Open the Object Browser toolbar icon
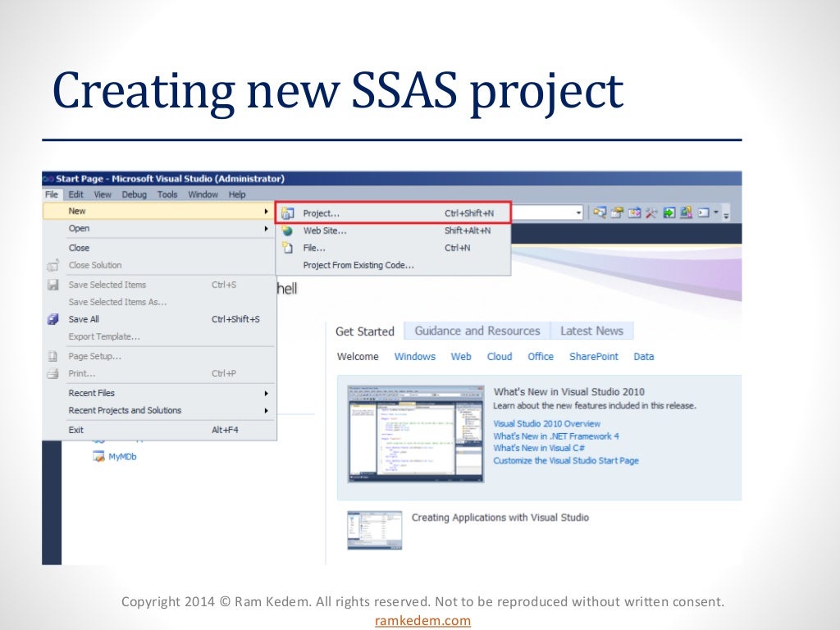The width and height of the screenshot is (840, 630). pos(634,213)
